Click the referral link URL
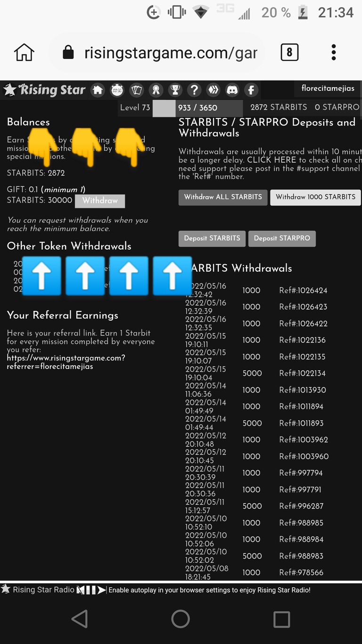 click(66, 362)
